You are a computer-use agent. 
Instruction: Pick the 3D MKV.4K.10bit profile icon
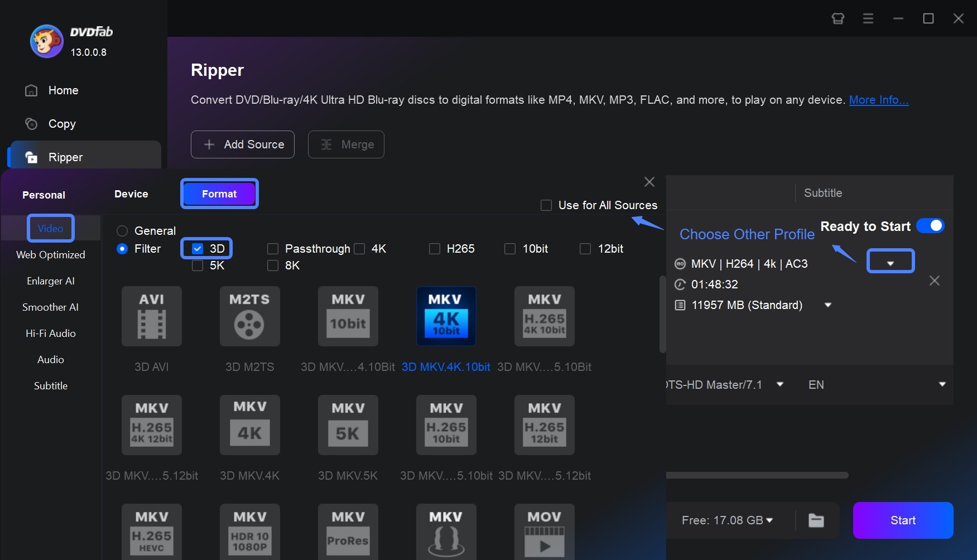tap(446, 316)
